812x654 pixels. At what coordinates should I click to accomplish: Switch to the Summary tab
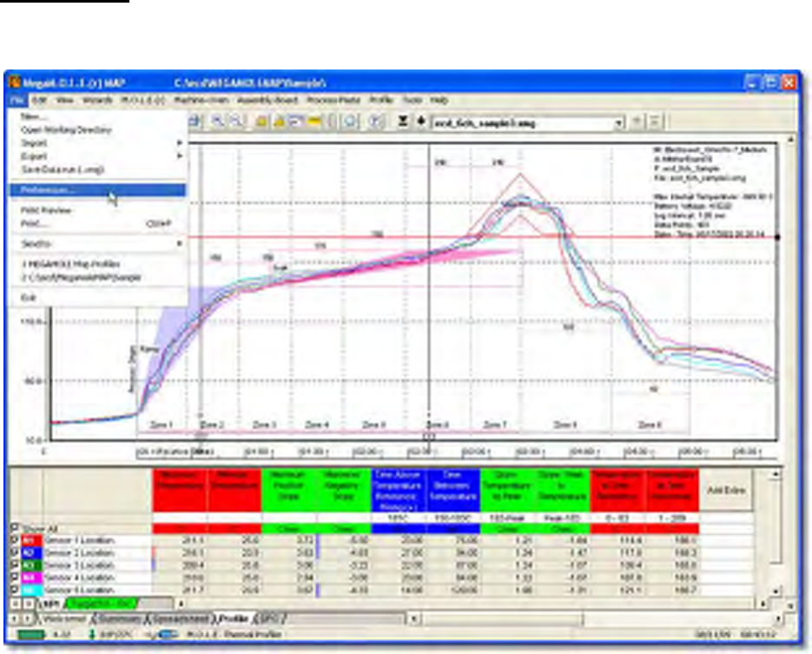119,618
